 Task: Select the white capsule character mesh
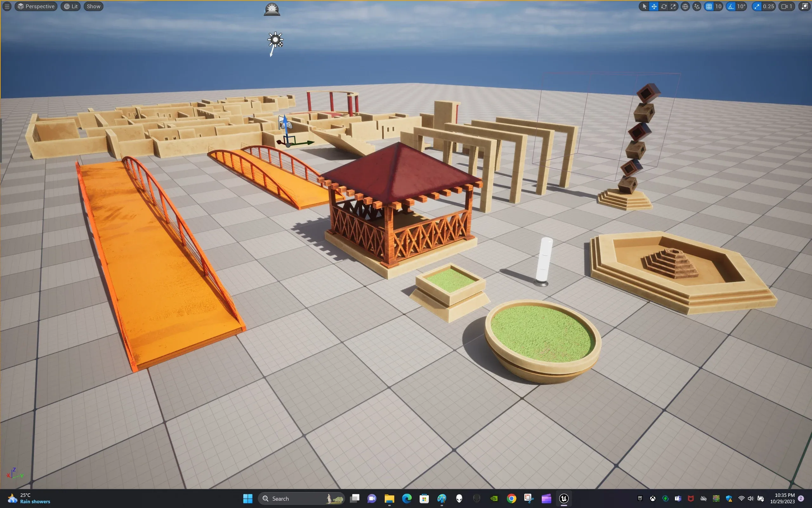pos(544,261)
